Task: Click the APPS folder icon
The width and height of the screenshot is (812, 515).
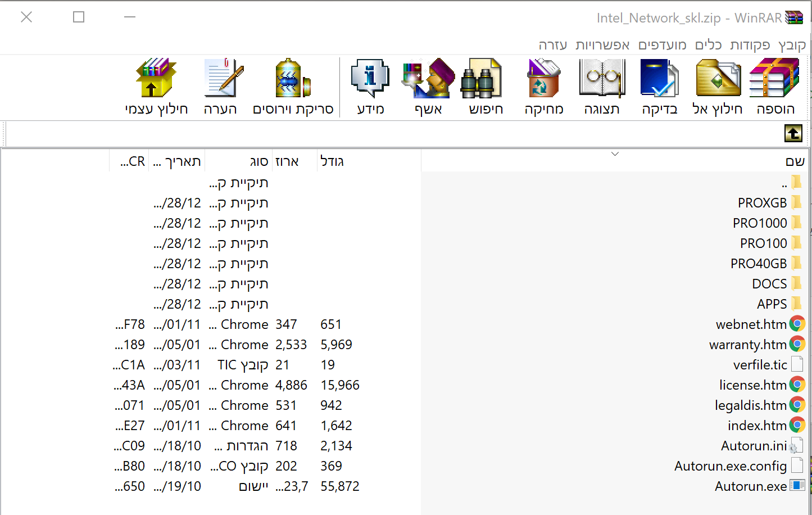Action: click(x=796, y=304)
